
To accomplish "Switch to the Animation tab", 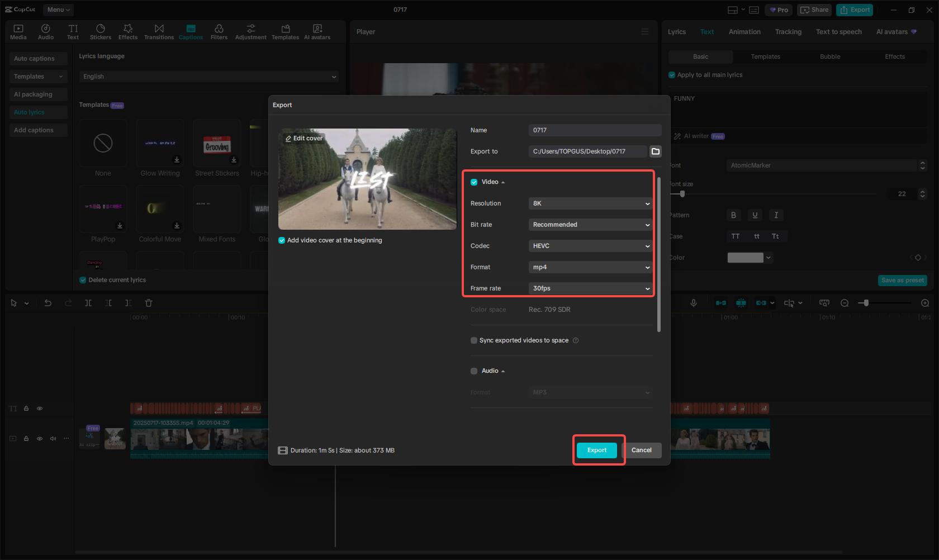I will (744, 32).
